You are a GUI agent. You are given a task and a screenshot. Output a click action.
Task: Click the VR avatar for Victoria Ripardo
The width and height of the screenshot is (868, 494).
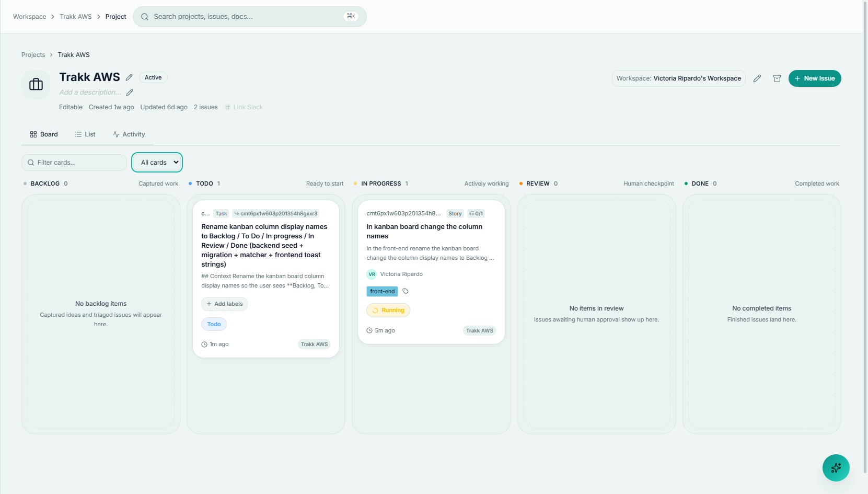(372, 274)
